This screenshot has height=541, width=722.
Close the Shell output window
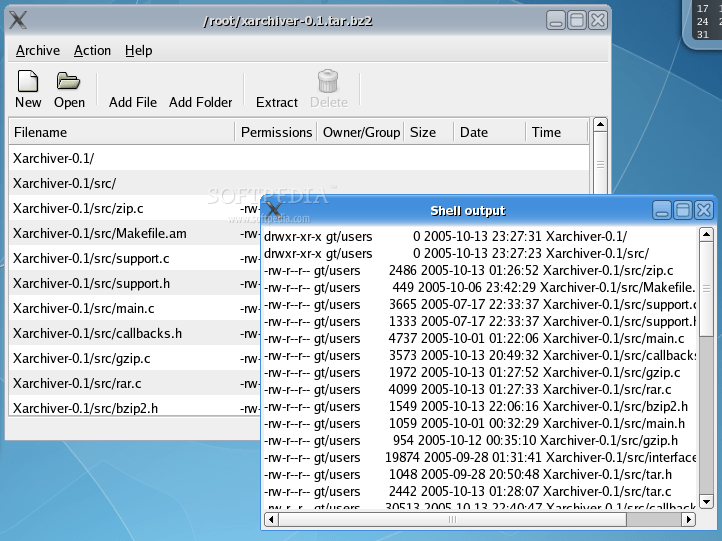pos(704,210)
